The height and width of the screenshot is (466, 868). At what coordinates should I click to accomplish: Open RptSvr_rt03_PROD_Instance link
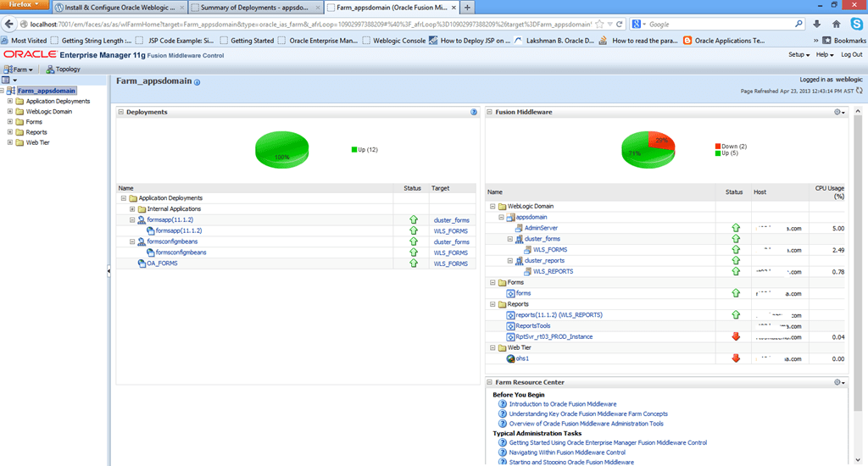pyautogui.click(x=554, y=336)
